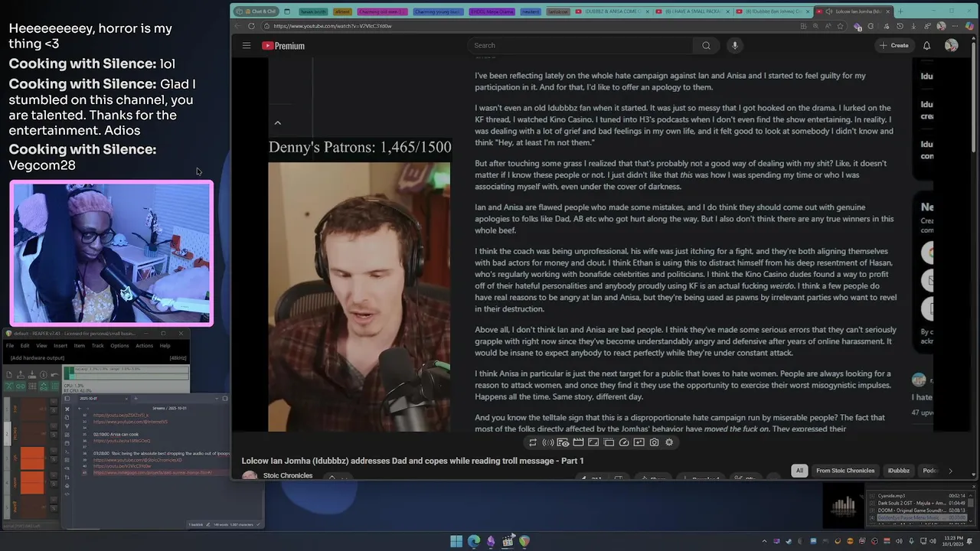This screenshot has width=980, height=551.
Task: Select REAPER track number 2
Action: (7, 434)
